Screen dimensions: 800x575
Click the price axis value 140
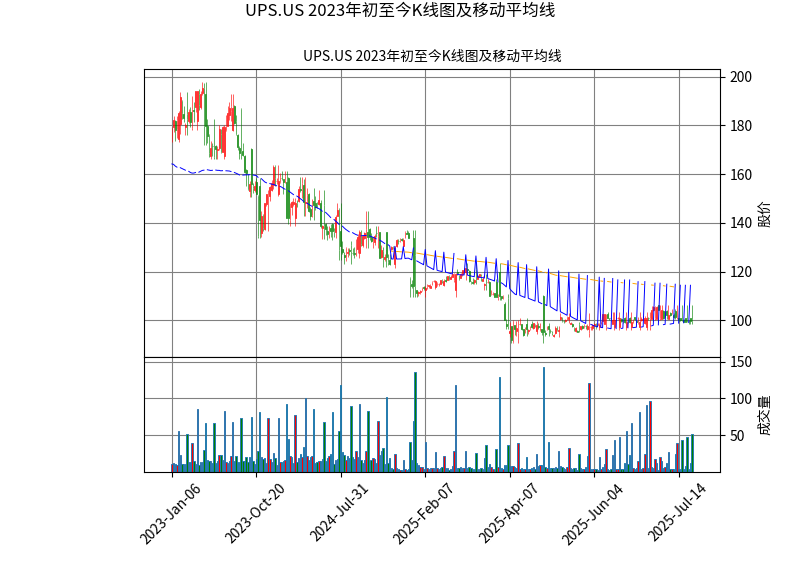pos(741,223)
